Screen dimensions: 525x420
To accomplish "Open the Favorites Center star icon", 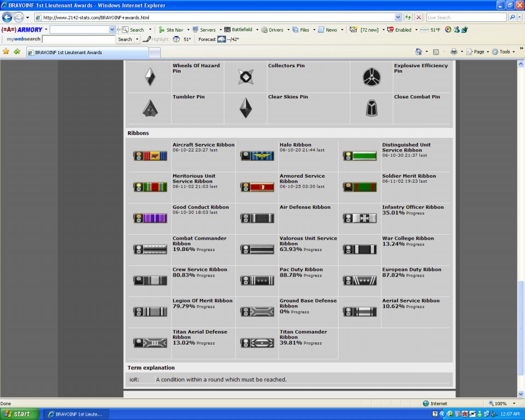I will 6,52.
